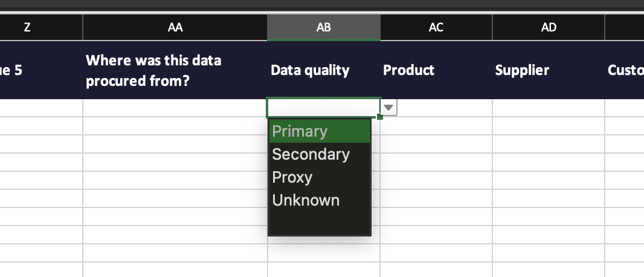Click column AA header

(x=175, y=27)
